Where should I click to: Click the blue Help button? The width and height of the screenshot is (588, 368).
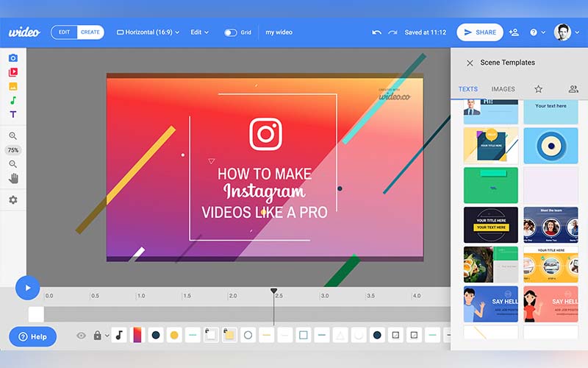(32, 336)
